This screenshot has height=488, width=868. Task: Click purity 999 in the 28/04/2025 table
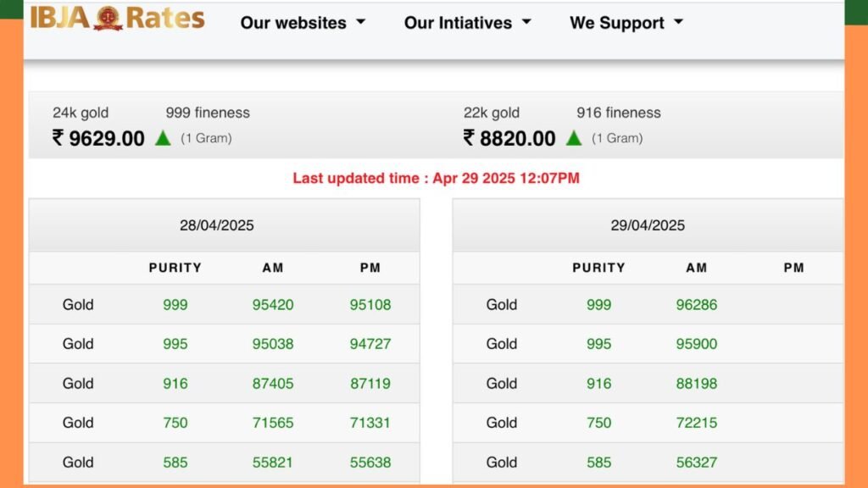click(x=175, y=305)
